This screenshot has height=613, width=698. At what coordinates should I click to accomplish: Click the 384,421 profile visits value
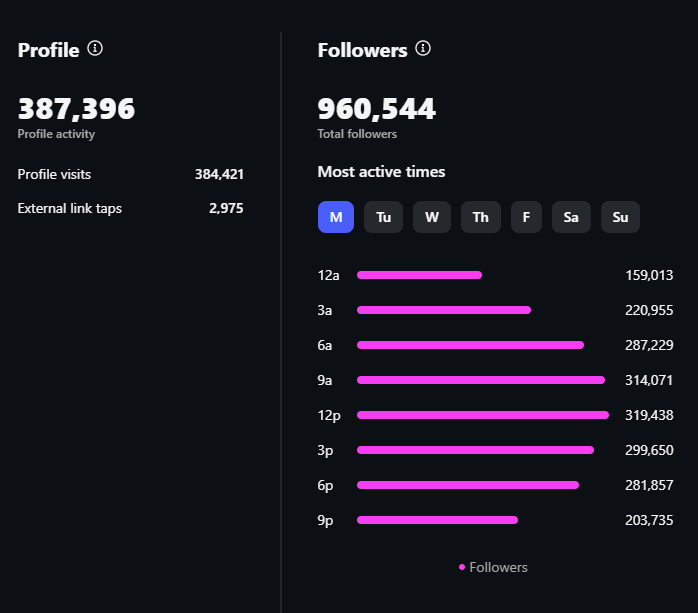coord(219,174)
